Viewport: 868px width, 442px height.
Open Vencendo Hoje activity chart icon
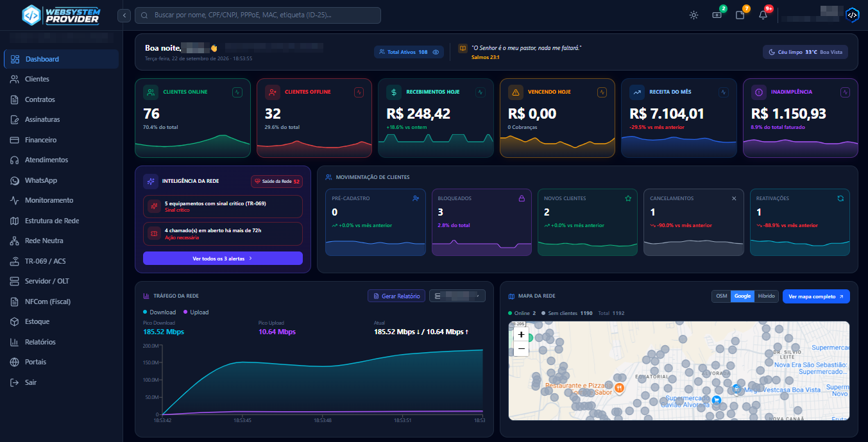[x=602, y=92]
